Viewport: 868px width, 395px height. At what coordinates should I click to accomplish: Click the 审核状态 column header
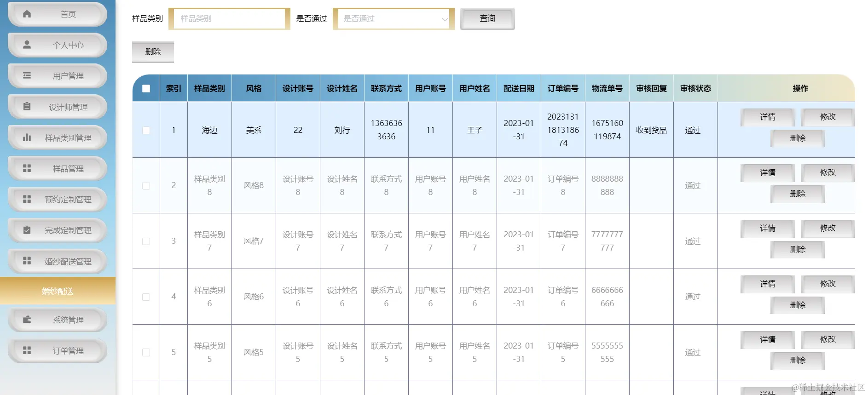[695, 88]
